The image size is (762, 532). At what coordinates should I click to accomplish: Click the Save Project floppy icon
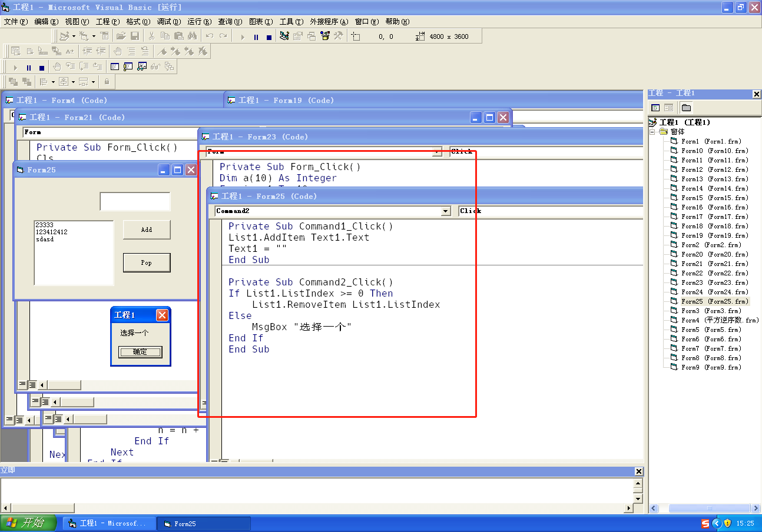[135, 36]
